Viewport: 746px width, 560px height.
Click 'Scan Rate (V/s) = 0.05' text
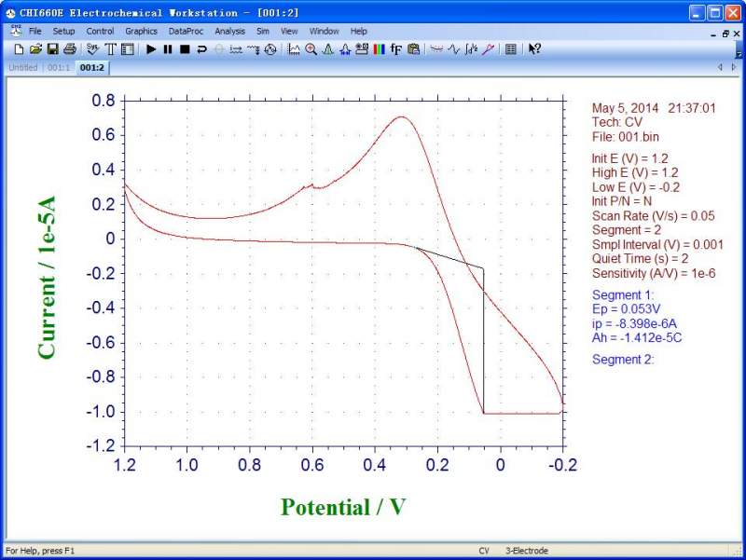(654, 216)
